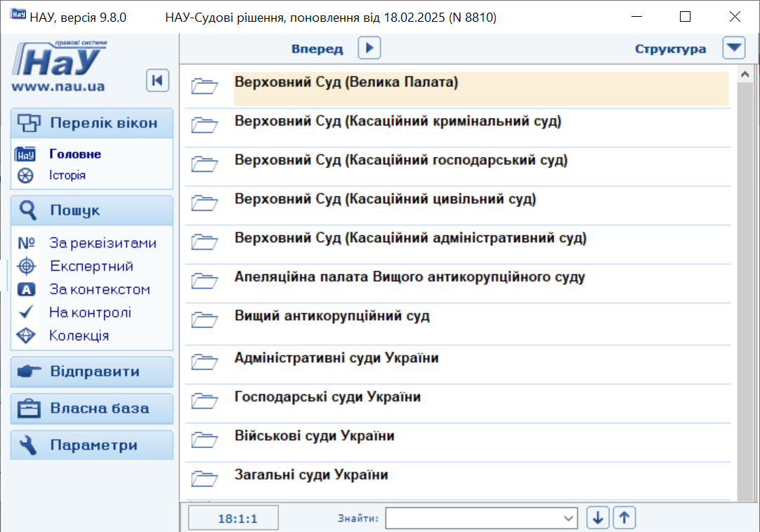Click the scrollbar up arrow
This screenshot has width=760, height=532.
pos(745,74)
